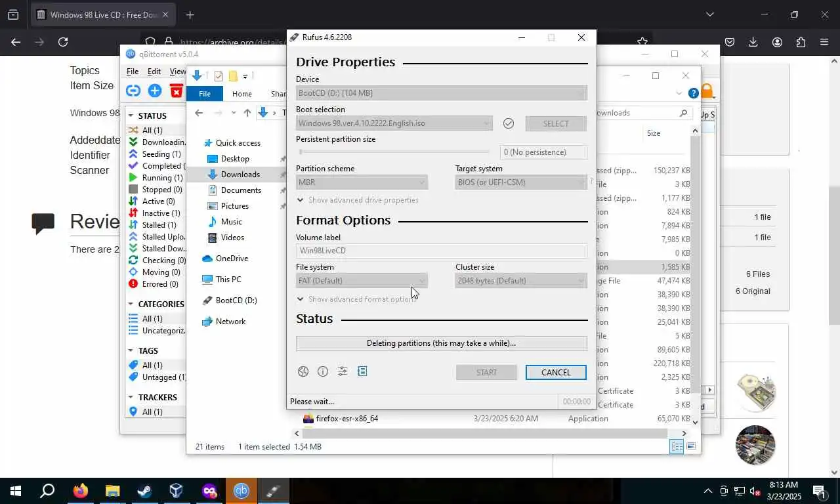Click Rufus USB icon on taskbar

pyautogui.click(x=273, y=490)
